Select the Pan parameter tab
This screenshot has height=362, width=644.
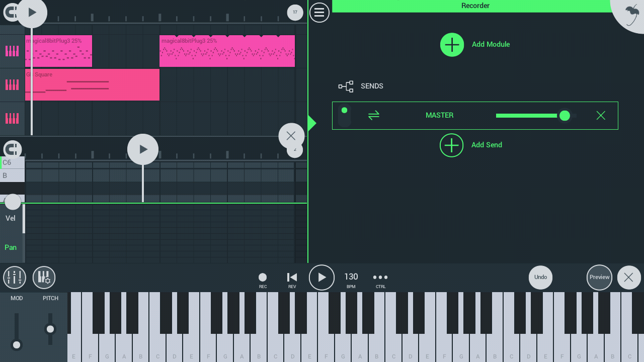tap(11, 247)
